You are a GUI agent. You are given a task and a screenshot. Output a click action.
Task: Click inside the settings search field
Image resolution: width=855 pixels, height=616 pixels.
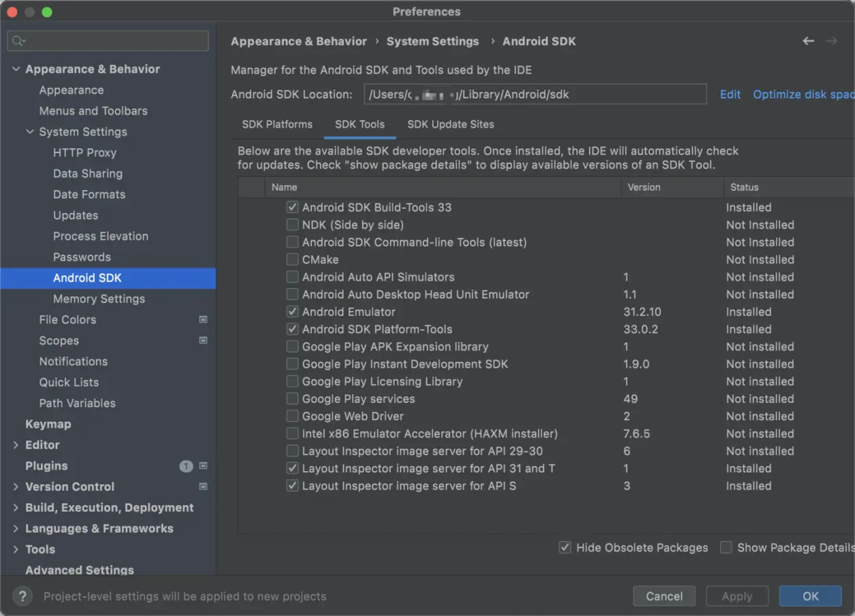click(x=108, y=41)
